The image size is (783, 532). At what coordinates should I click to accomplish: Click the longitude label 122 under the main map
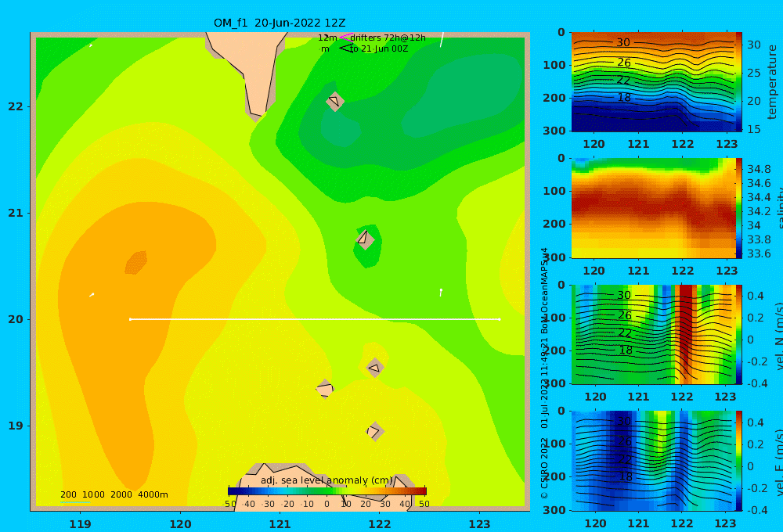point(380,524)
